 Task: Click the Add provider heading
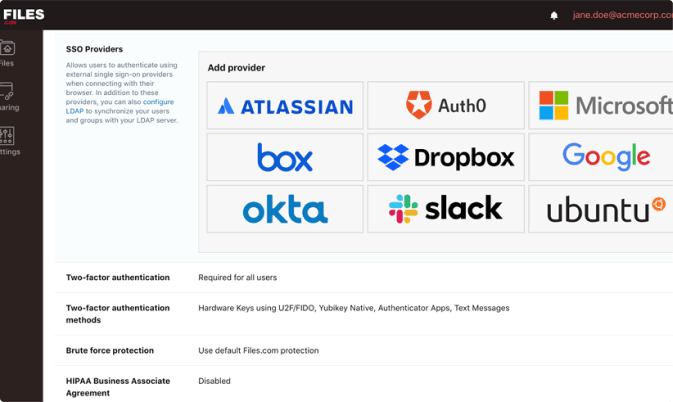pos(236,68)
